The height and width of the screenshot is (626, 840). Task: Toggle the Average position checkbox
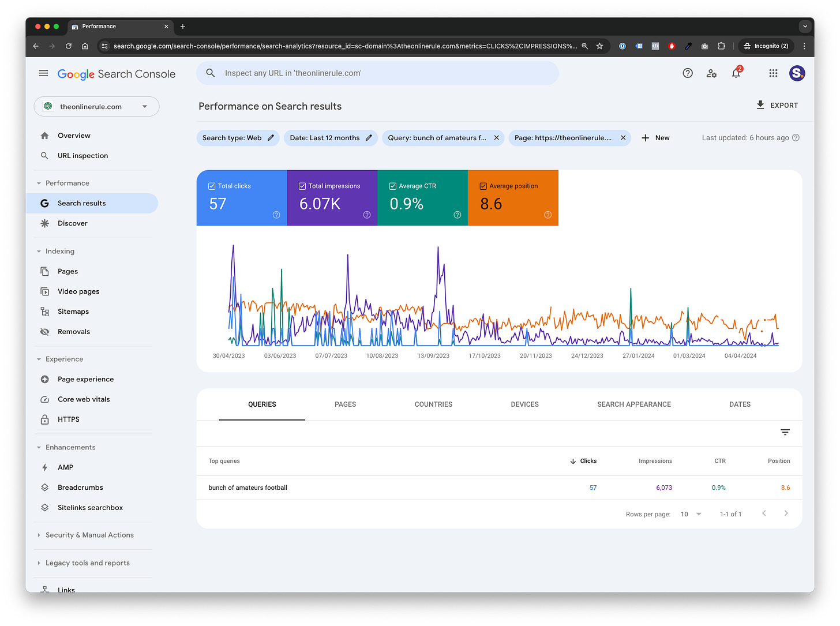483,186
